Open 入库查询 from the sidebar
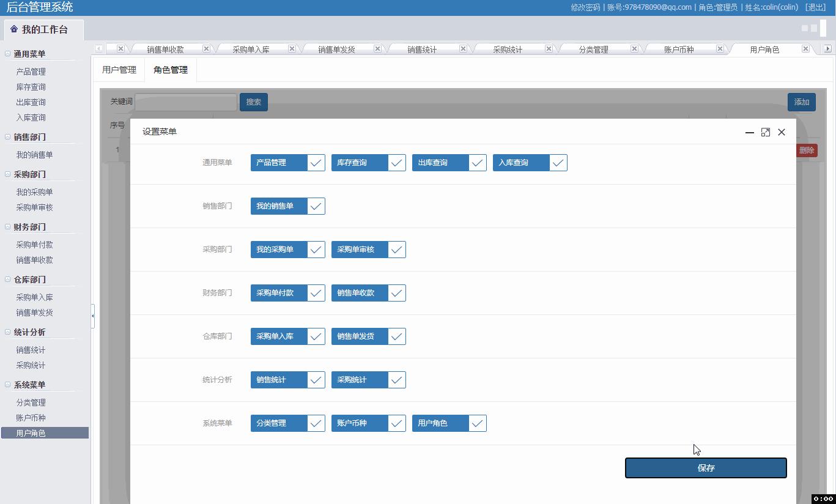Image resolution: width=836 pixels, height=504 pixels. coord(31,117)
